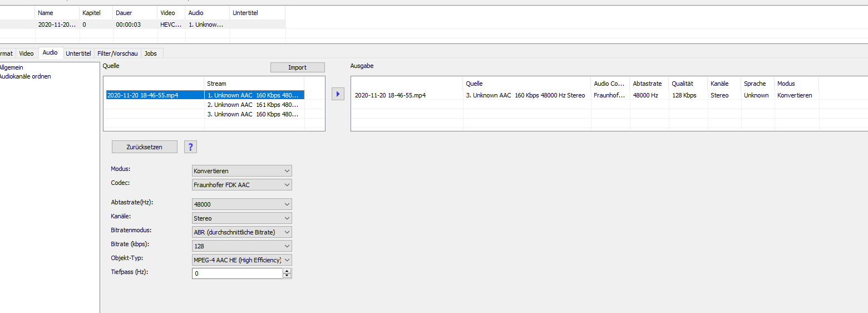The image size is (868, 313).
Task: Click the 00:00:03 duration cell
Action: (135, 25)
